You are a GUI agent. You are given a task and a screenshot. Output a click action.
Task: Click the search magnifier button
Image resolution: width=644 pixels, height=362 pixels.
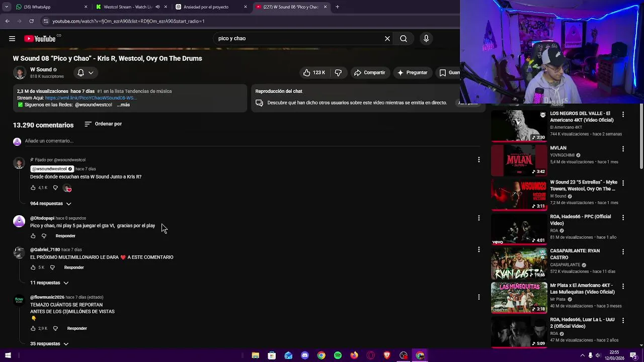404,38
